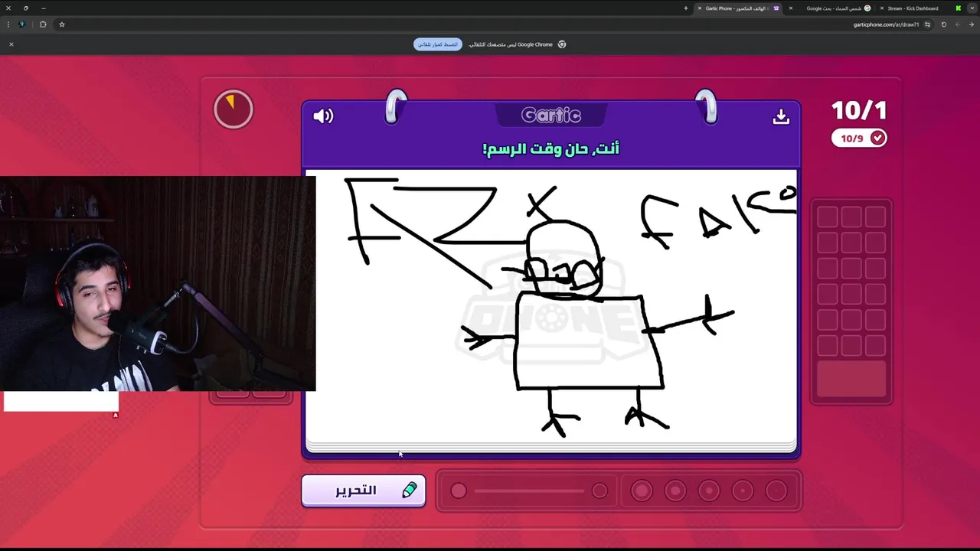Open the Chrome three-dot menu
This screenshot has width=980, height=551.
(x=8, y=24)
